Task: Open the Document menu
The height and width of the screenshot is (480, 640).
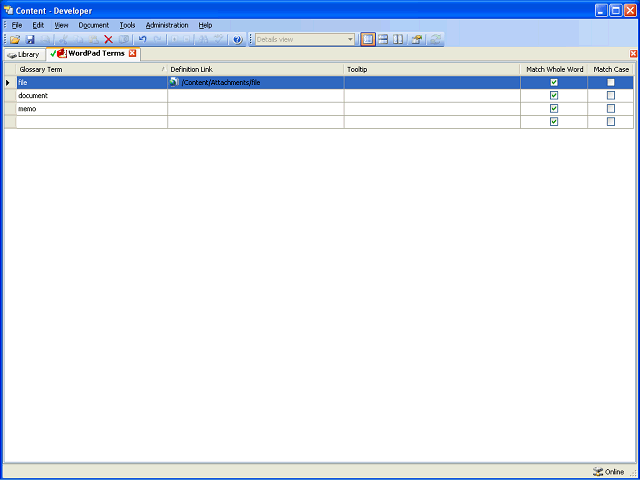Action: pyautogui.click(x=94, y=25)
